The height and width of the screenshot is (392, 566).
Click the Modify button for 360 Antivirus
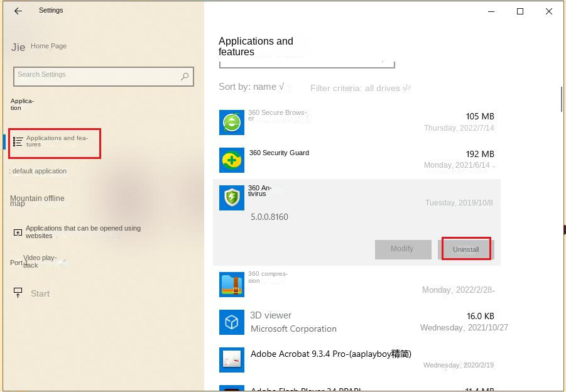point(403,249)
